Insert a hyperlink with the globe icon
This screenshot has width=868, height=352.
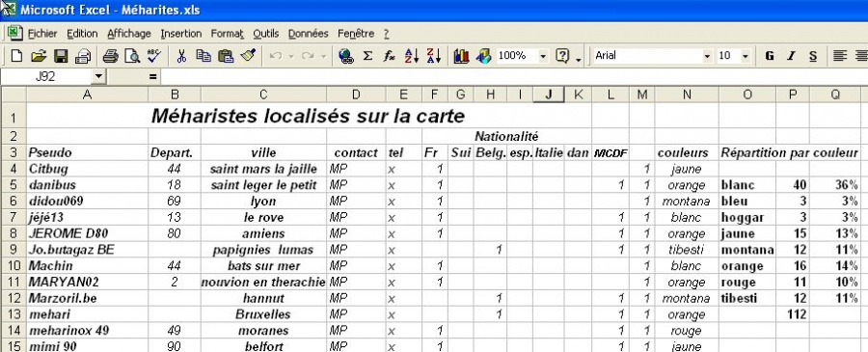pos(346,56)
